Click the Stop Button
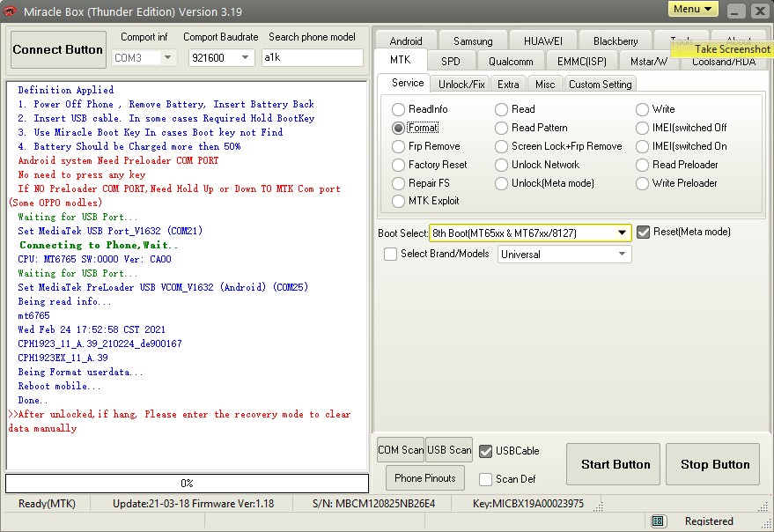 click(712, 464)
